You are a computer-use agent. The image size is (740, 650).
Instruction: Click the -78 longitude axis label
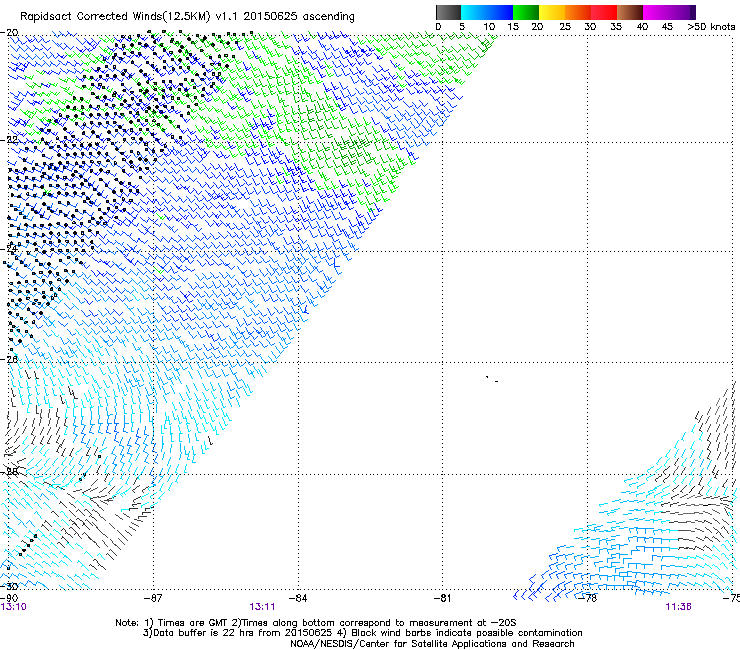pos(588,598)
